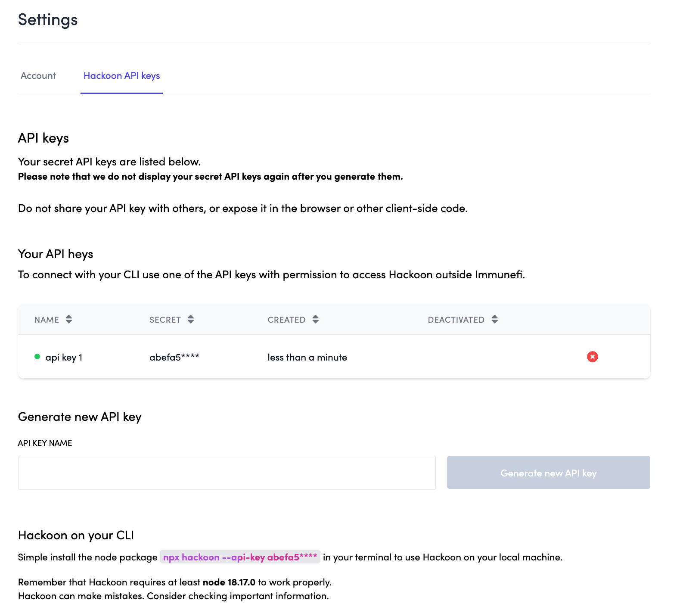Switch to the Account tab
The height and width of the screenshot is (616, 683).
38,76
